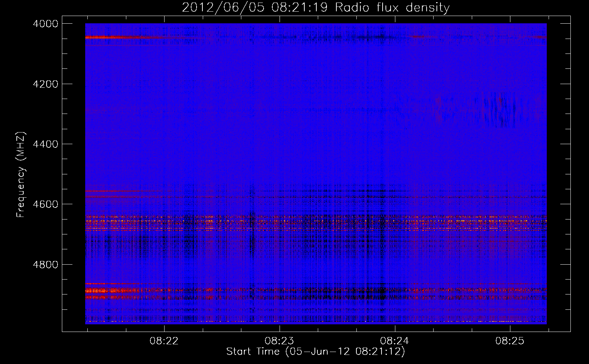Click the '4200' frequency axis label
Screen dimensions: 589x364
coord(46,84)
